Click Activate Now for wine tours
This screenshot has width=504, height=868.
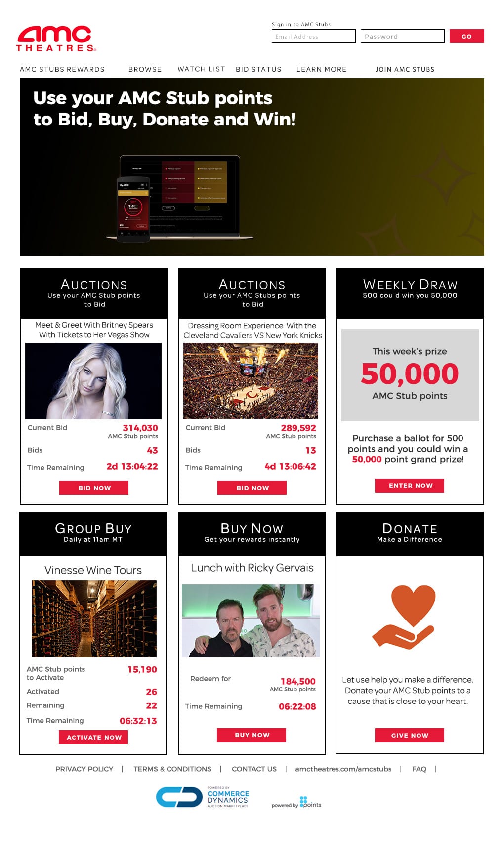point(93,737)
